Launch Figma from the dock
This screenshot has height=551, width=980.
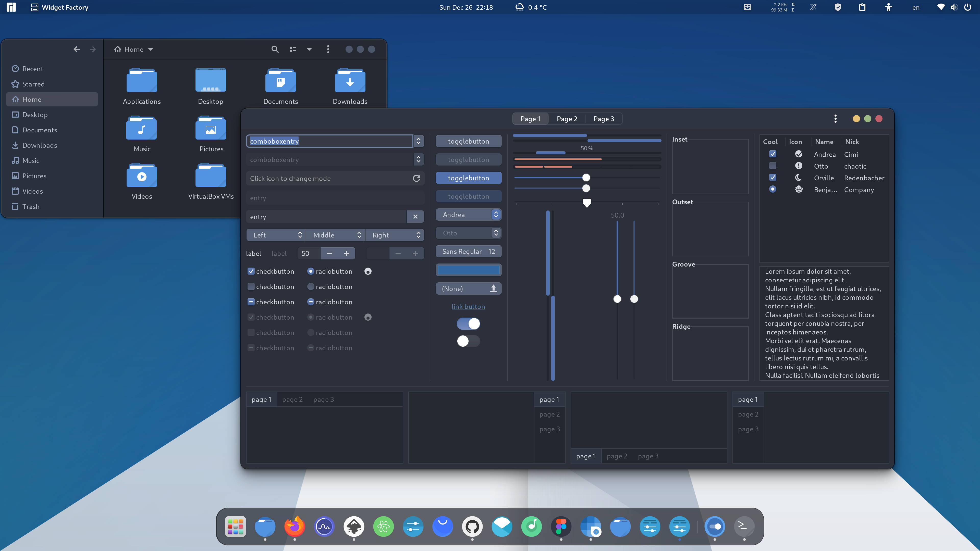pos(561,527)
